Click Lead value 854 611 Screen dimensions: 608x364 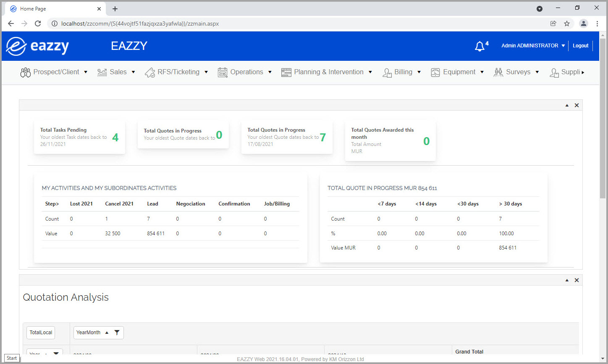click(x=156, y=234)
